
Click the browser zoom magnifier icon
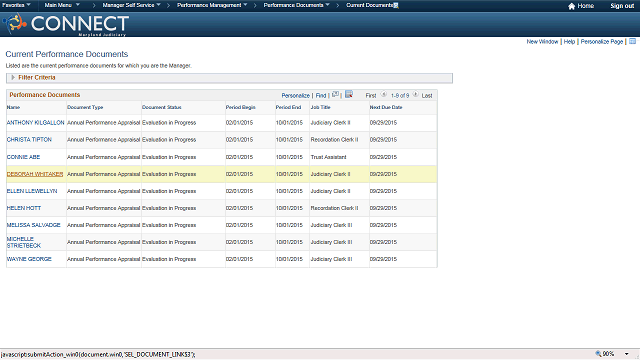(x=598, y=353)
